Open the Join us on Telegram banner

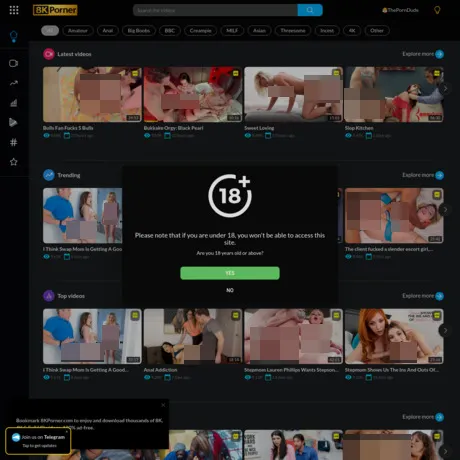[x=38, y=441]
